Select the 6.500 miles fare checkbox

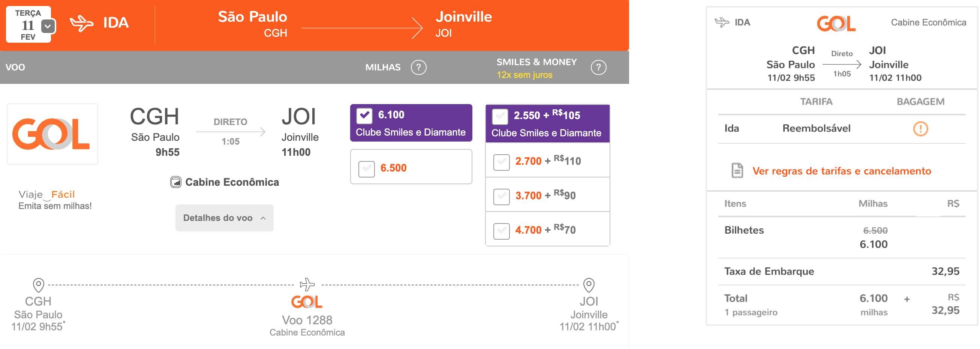point(366,169)
